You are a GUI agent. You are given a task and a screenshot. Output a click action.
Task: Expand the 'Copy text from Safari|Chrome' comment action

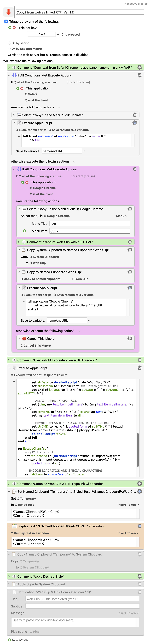pos(9,67)
